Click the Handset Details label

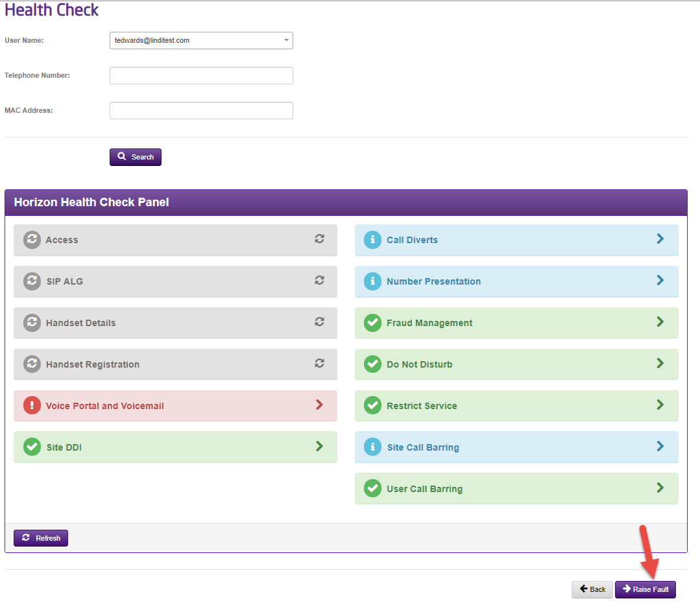click(x=81, y=323)
